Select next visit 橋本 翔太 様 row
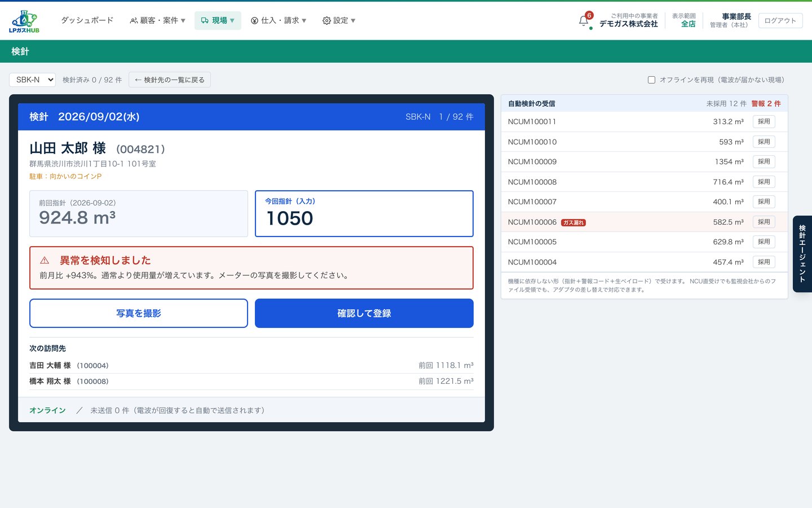The width and height of the screenshot is (812, 508). point(251,381)
